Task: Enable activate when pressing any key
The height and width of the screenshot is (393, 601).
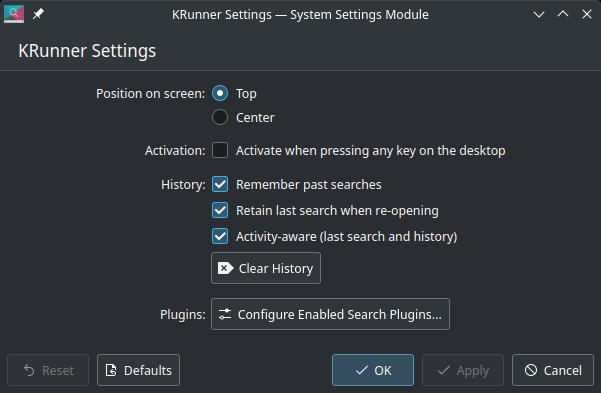Action: [x=220, y=150]
